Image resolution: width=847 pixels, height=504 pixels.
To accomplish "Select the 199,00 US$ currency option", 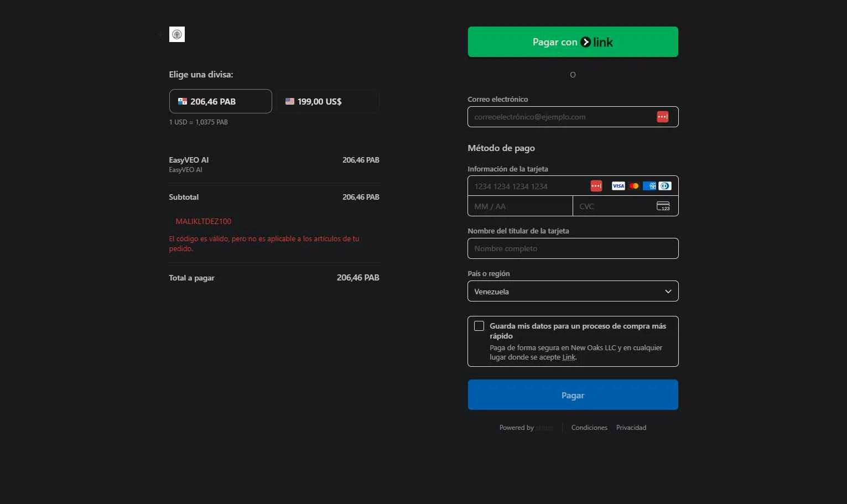I will click(328, 101).
